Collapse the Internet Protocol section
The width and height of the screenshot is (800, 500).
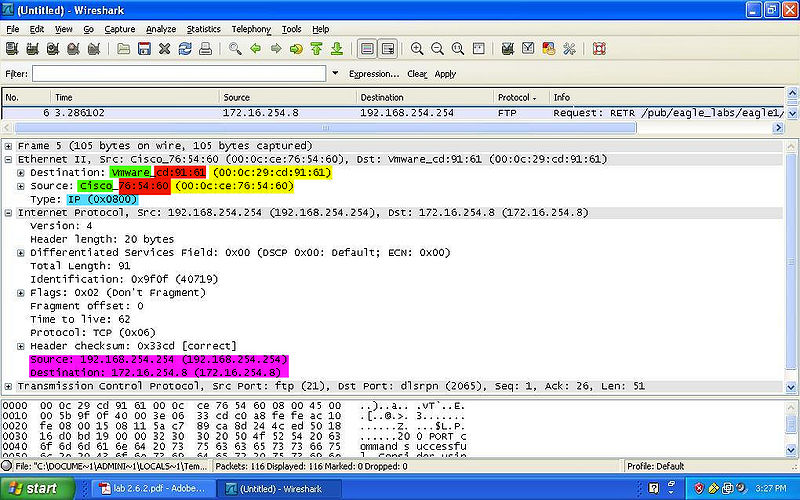coord(8,213)
